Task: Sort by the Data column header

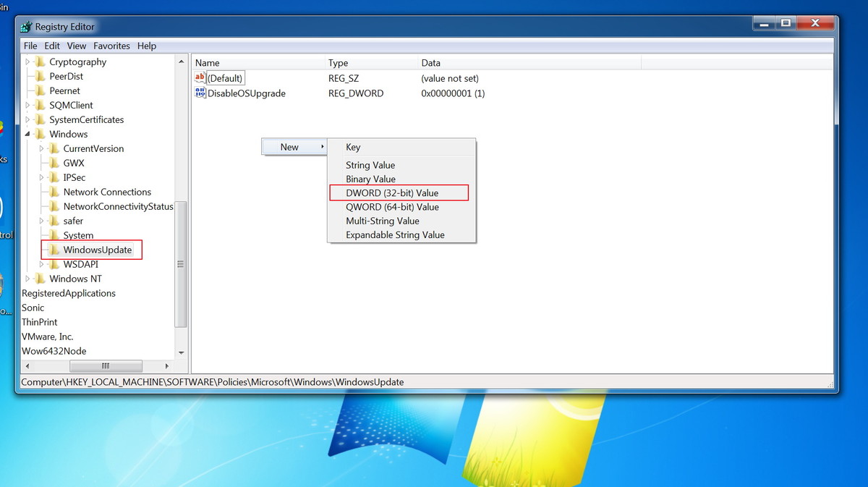Action: (x=529, y=63)
